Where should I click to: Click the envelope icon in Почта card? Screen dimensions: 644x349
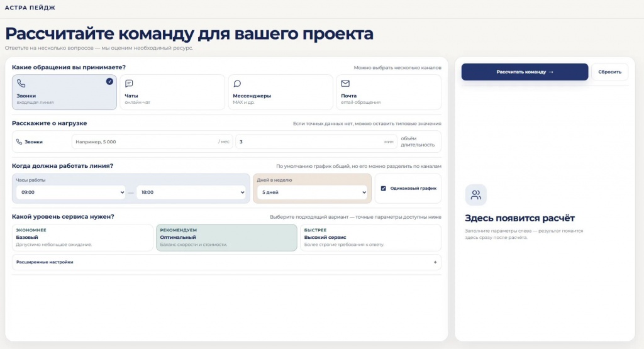click(x=345, y=84)
